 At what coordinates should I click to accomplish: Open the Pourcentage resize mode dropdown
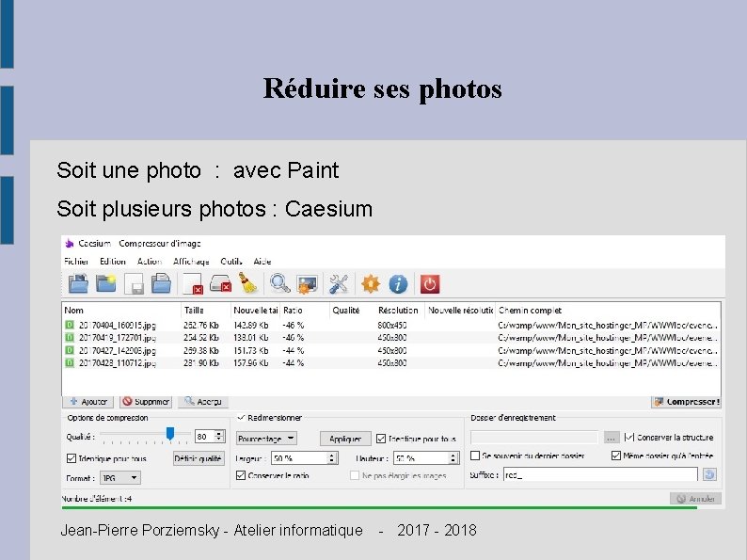(267, 439)
